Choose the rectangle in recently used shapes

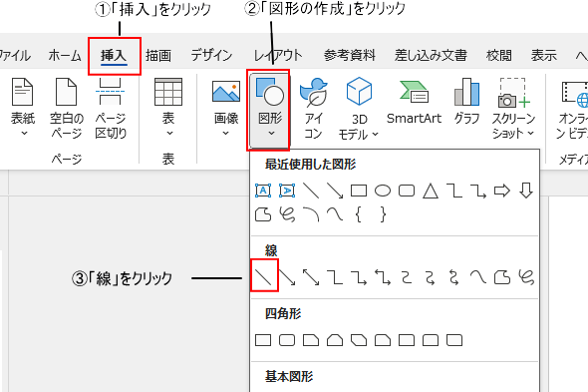[x=359, y=191]
